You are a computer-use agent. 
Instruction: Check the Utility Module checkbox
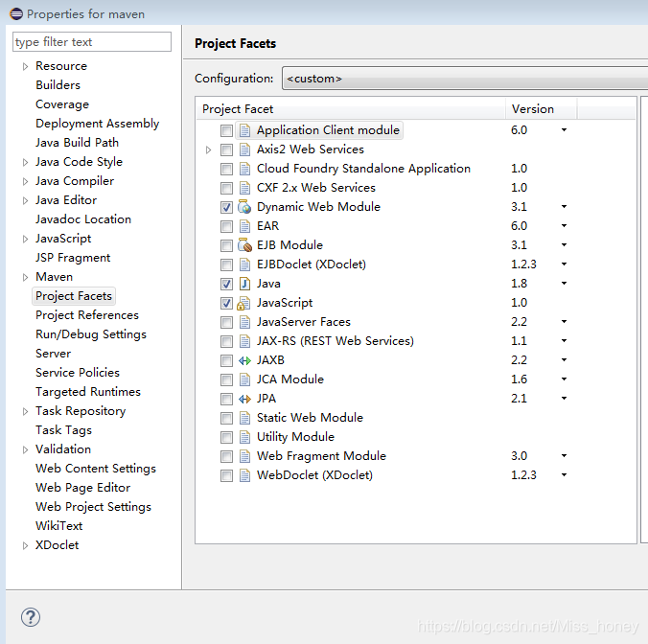point(226,437)
